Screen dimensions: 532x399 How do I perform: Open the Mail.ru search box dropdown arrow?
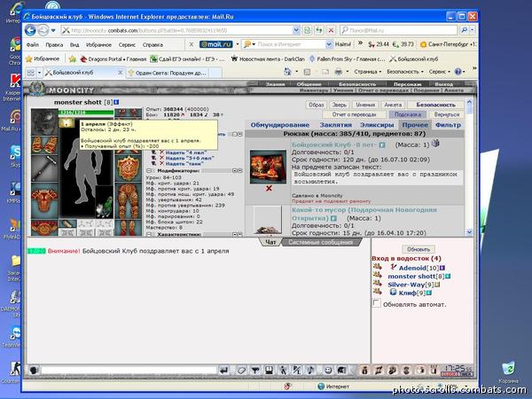click(x=329, y=44)
